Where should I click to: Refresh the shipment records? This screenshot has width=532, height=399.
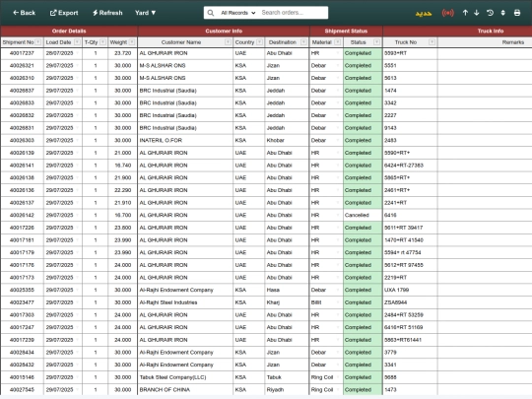click(x=107, y=13)
